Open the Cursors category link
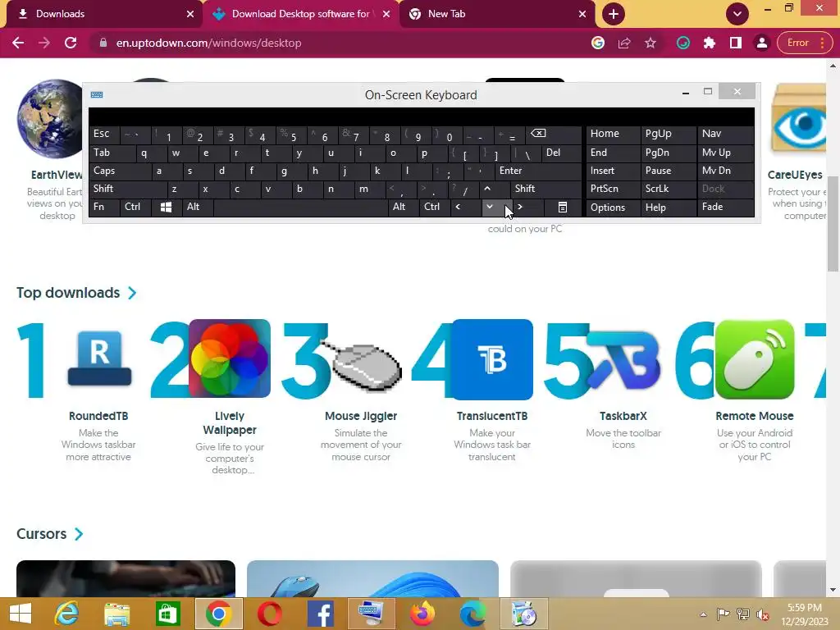The image size is (840, 630). click(41, 534)
